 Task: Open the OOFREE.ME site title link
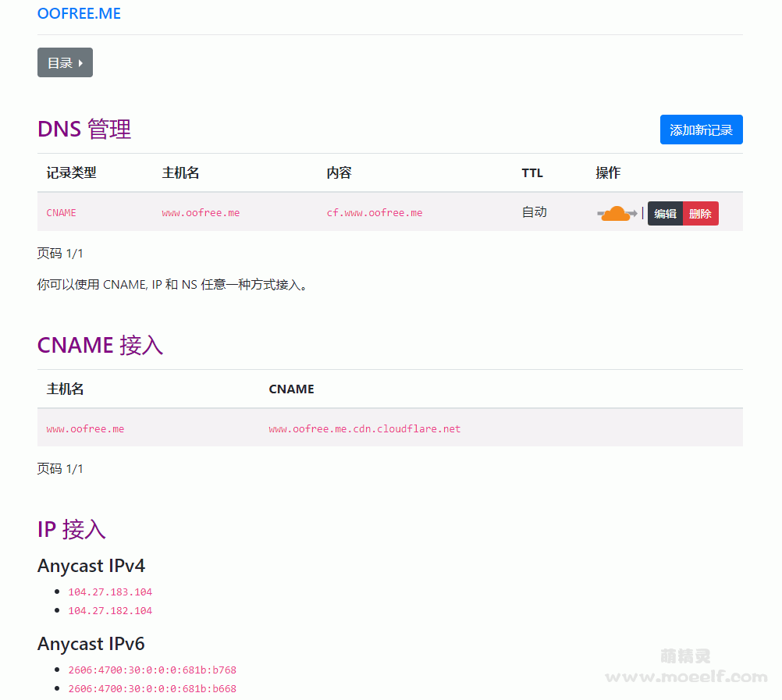[79, 14]
